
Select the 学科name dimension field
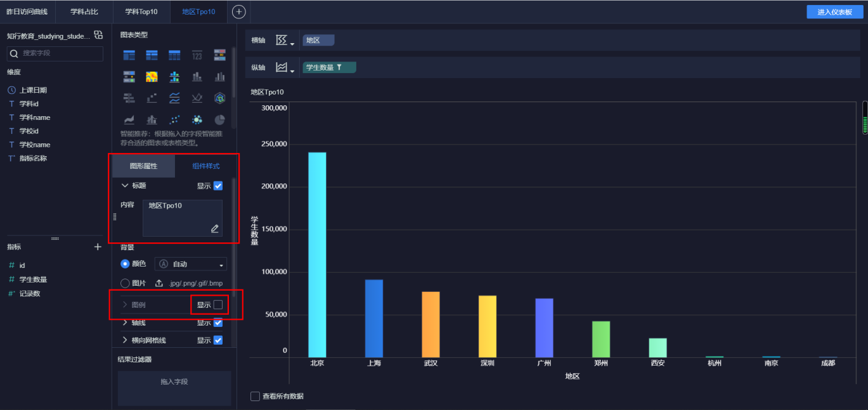34,117
